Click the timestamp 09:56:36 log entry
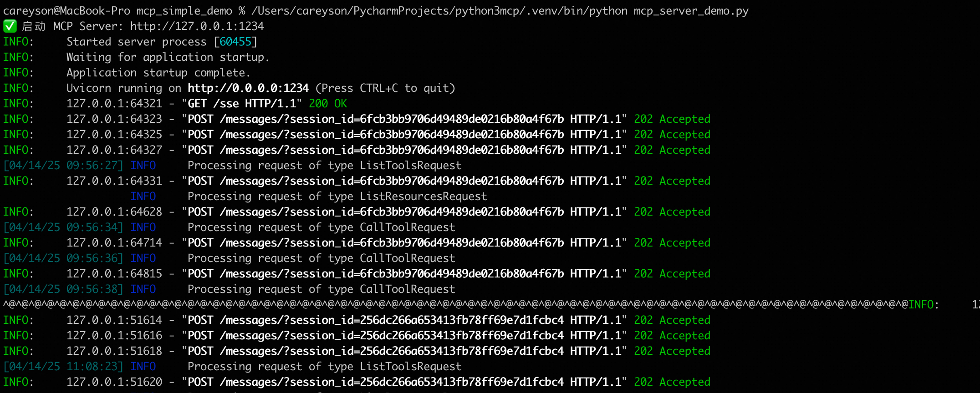Viewport: 980px width, 393px height. pos(63,258)
